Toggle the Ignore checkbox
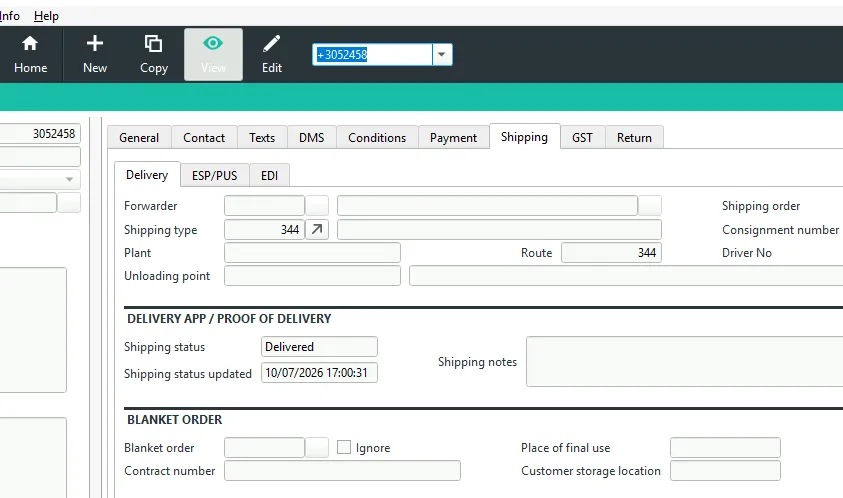 (344, 447)
